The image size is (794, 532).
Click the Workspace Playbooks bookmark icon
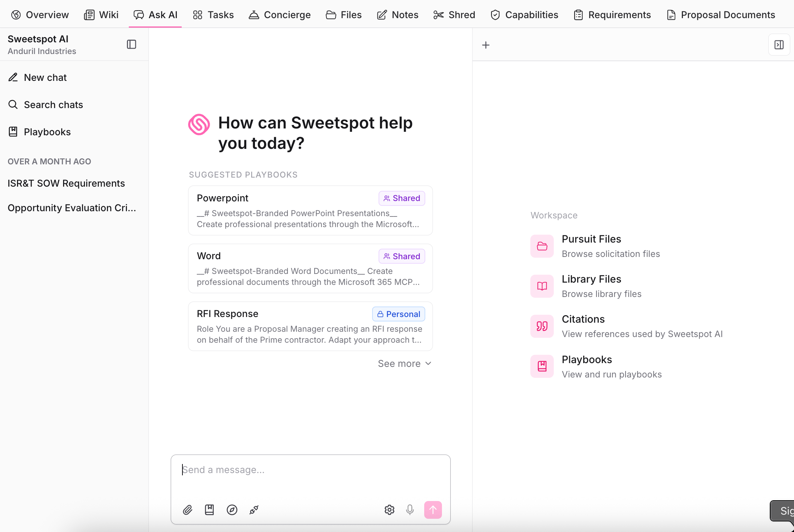542,367
